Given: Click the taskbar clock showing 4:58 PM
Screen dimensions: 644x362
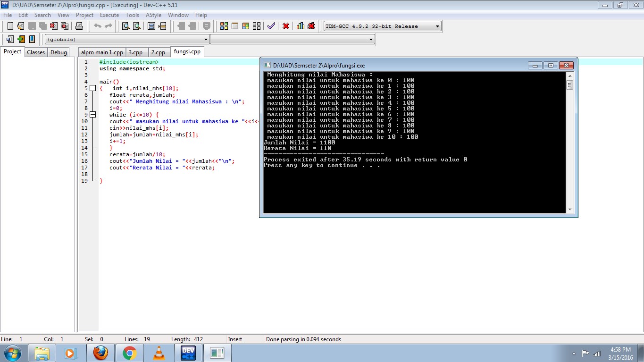Looking at the screenshot, I should tap(620, 353).
